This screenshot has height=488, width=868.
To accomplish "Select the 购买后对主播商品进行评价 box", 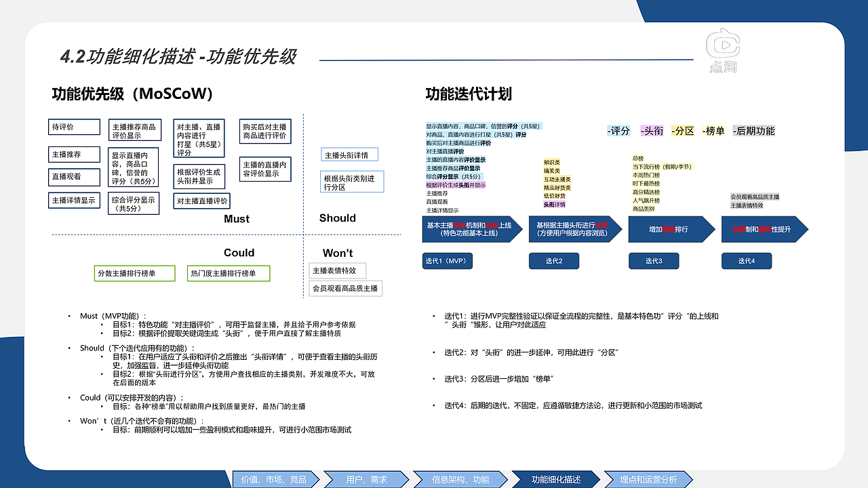I will pyautogui.click(x=265, y=131).
